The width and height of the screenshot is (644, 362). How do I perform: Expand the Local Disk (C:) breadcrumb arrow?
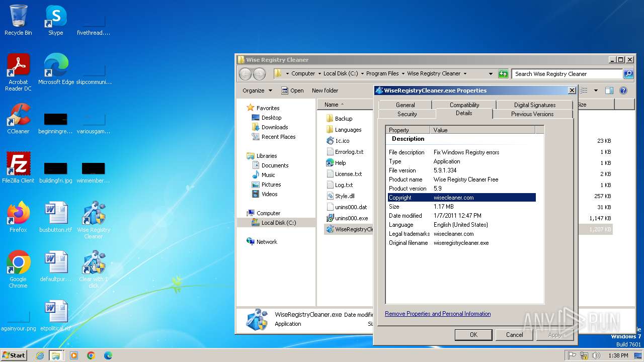coord(362,73)
